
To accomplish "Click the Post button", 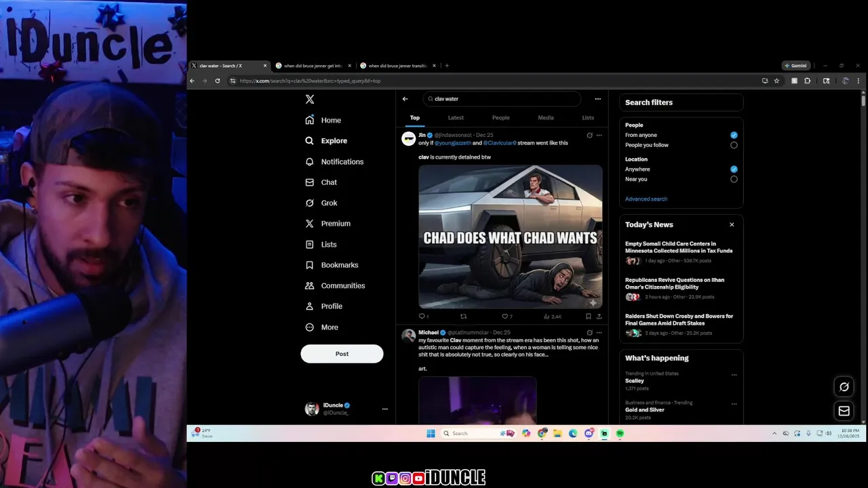I will (342, 353).
